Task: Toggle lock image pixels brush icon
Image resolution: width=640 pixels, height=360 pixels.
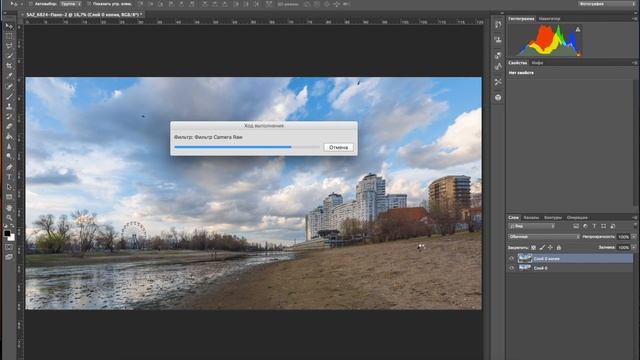Action: pos(542,247)
